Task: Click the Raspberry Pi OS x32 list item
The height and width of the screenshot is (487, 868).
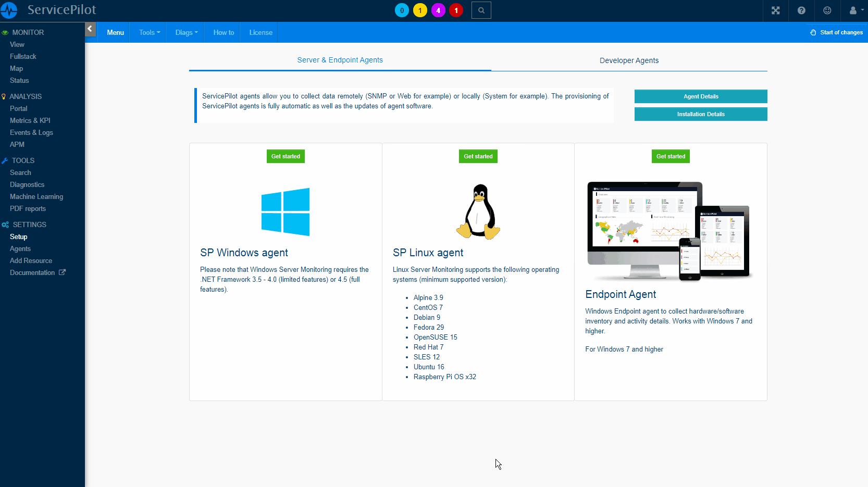Action: tap(445, 377)
